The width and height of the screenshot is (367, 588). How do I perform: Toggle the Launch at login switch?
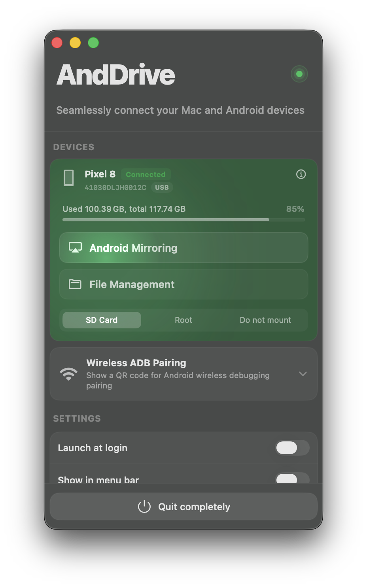292,448
